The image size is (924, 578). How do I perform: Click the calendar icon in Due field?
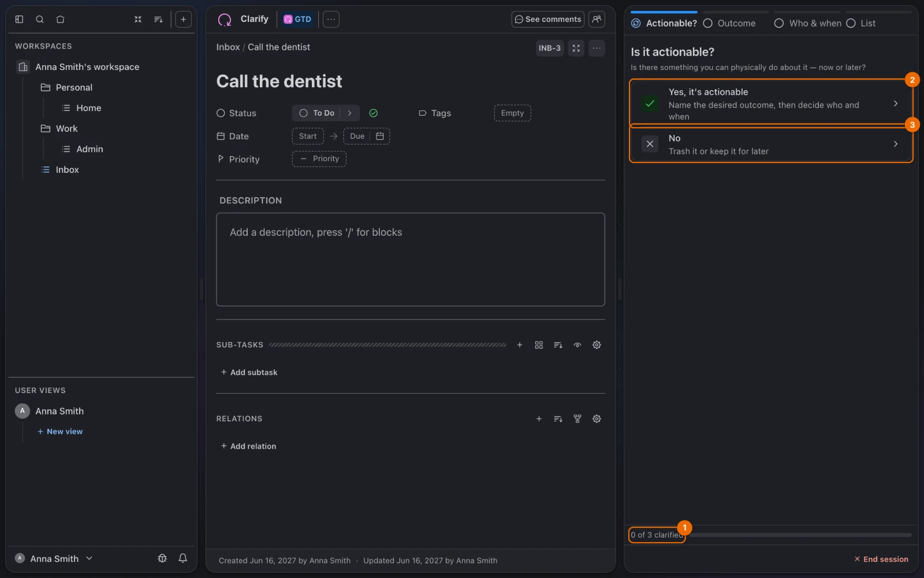click(x=380, y=136)
